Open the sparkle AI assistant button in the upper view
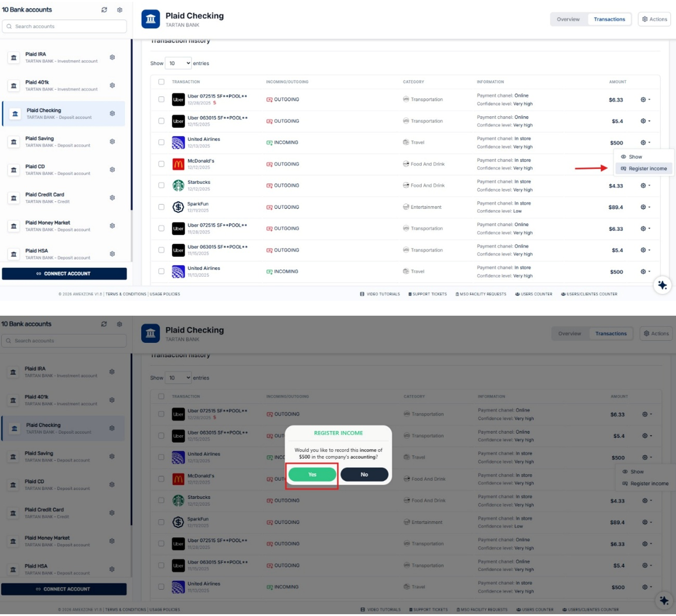The width and height of the screenshot is (676, 616). (662, 285)
